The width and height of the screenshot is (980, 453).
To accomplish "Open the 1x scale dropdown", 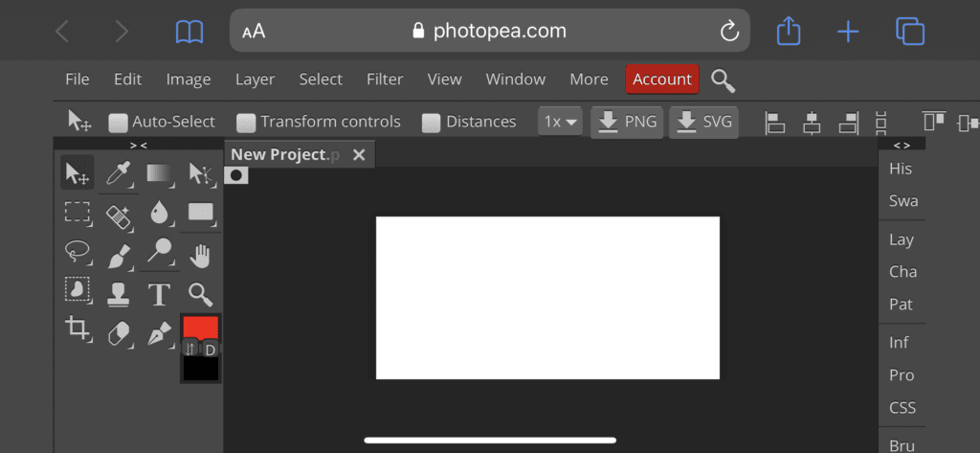I will 561,122.
